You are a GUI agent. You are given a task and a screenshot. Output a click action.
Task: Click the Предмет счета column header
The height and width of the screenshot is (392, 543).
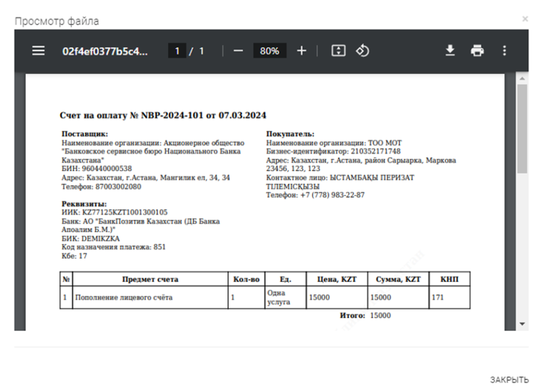150,279
